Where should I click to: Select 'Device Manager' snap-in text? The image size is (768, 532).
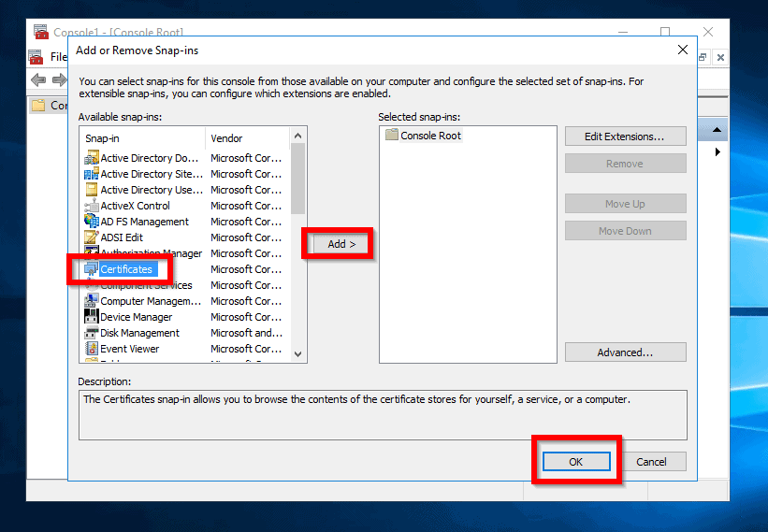click(137, 317)
